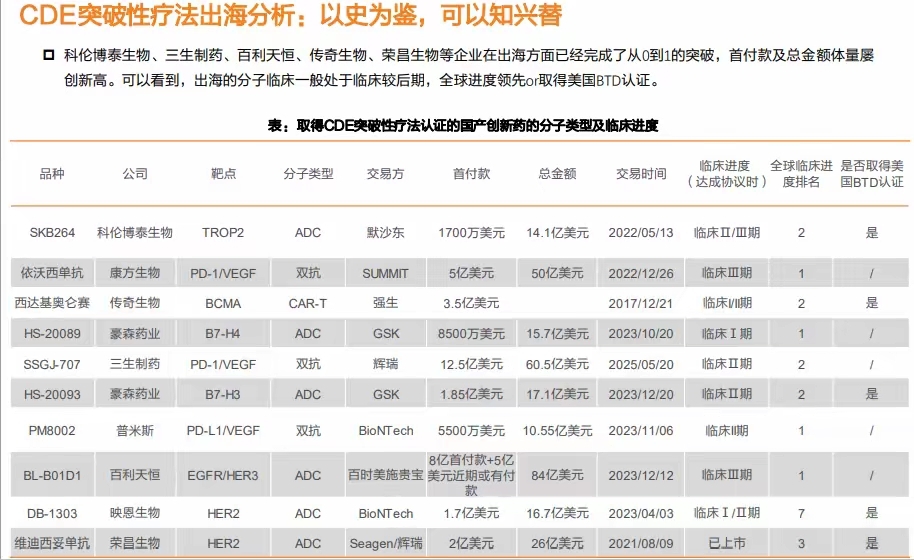914x560 pixels.
Task: Click the date '2025/05/20'
Action: pyautogui.click(x=641, y=364)
